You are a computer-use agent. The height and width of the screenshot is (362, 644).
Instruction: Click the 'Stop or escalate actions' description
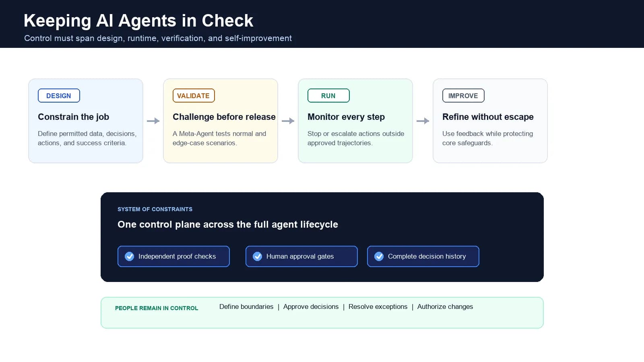[356, 138]
